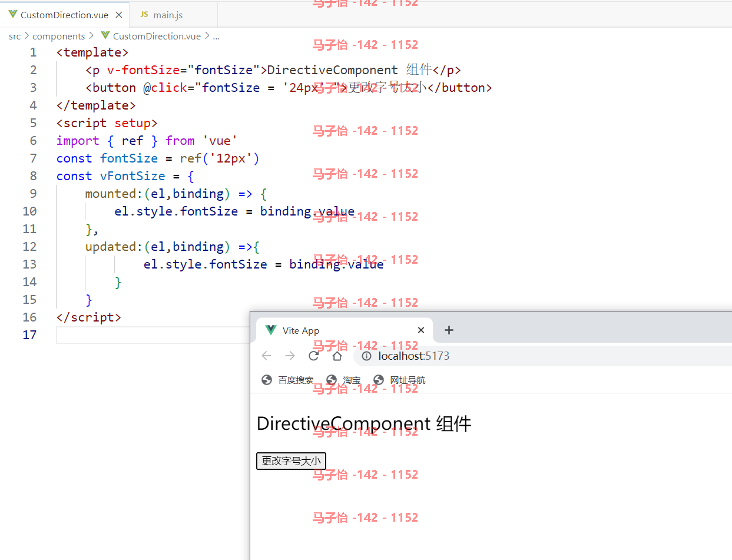The width and height of the screenshot is (732, 560).
Task: Click the 'import' keyword on line 6
Action: click(78, 141)
